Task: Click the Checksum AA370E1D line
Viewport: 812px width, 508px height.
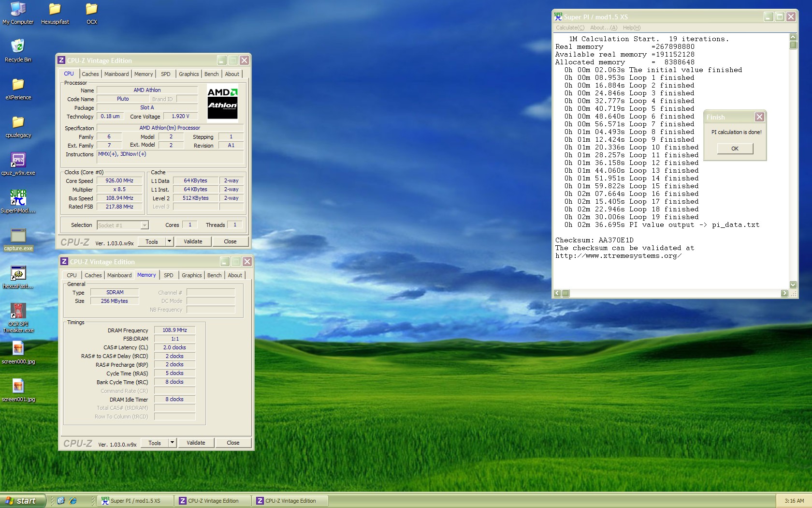Action: [x=594, y=240]
